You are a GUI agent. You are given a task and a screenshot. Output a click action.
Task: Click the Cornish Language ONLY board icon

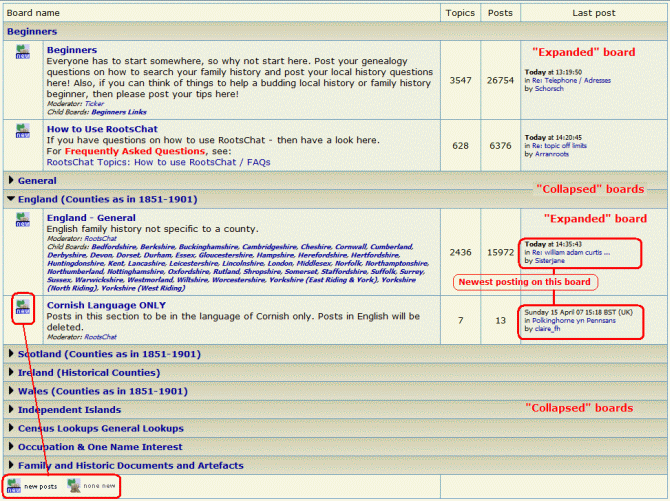coord(23,308)
